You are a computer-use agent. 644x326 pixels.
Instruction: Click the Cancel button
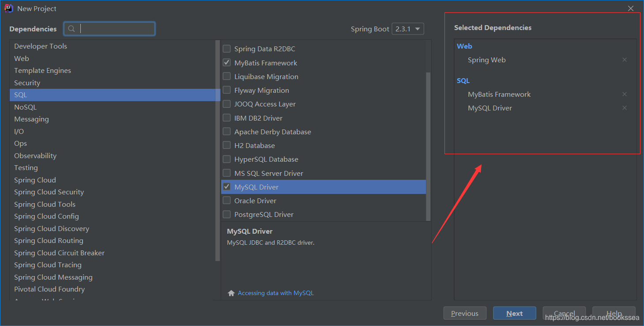click(x=564, y=313)
